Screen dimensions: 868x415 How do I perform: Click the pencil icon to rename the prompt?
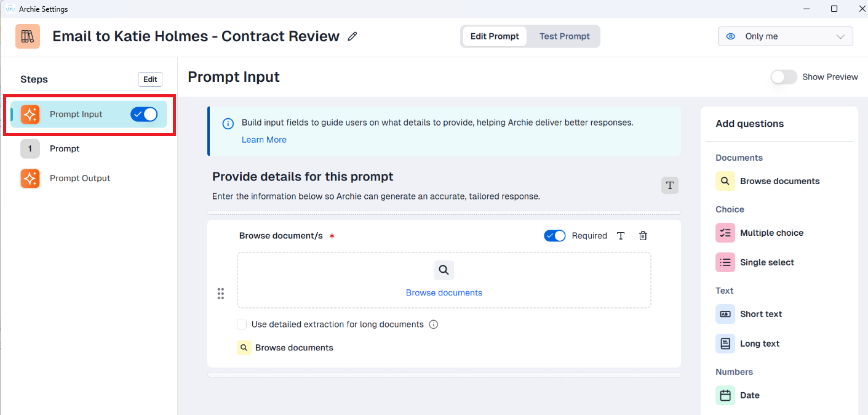pos(352,36)
